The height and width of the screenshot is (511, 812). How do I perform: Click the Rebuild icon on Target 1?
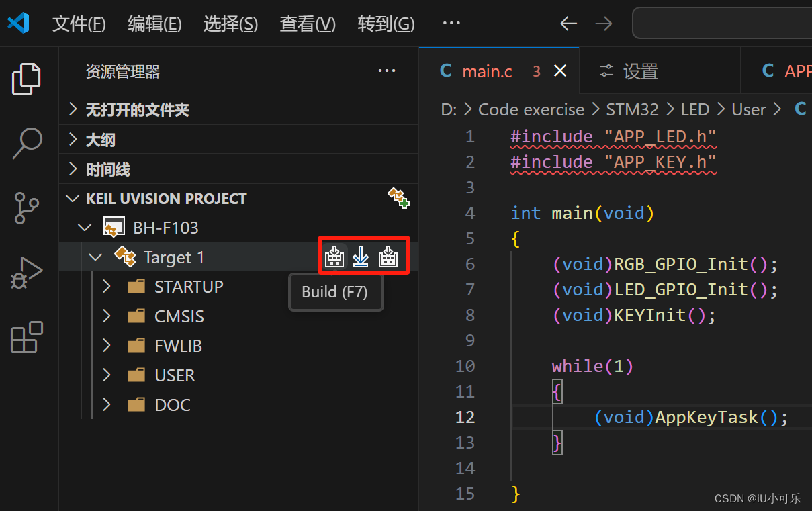pyautogui.click(x=388, y=257)
